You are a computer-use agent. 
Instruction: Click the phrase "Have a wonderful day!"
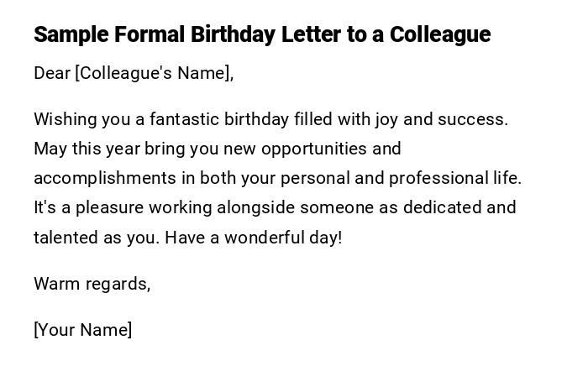point(254,238)
